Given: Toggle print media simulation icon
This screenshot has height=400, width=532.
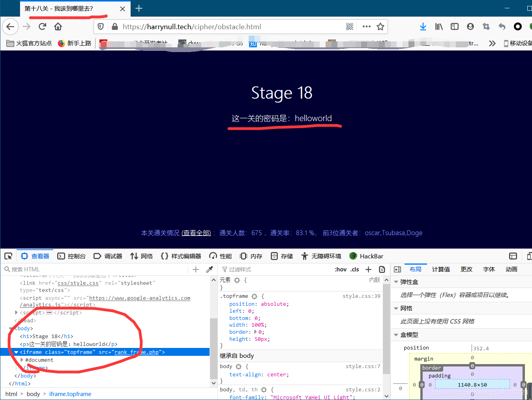Looking at the screenshot, I should click(382, 269).
